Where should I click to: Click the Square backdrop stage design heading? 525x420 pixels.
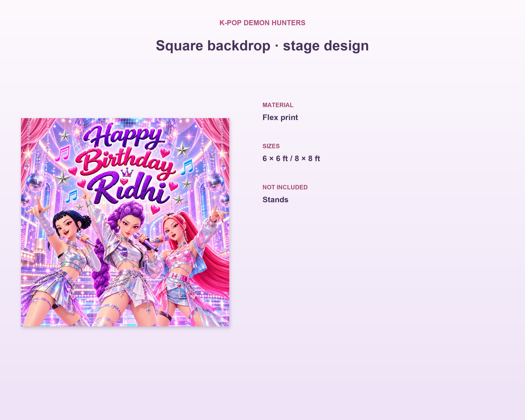click(262, 45)
